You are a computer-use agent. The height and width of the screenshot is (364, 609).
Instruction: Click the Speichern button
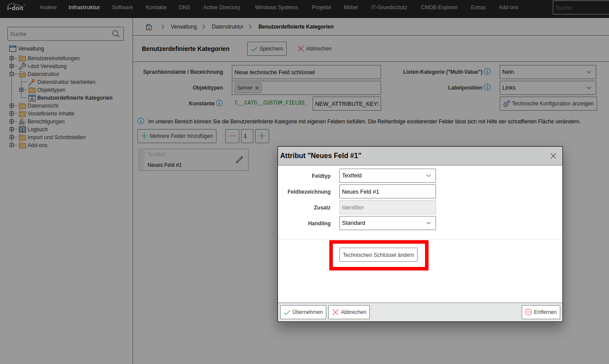(x=267, y=49)
